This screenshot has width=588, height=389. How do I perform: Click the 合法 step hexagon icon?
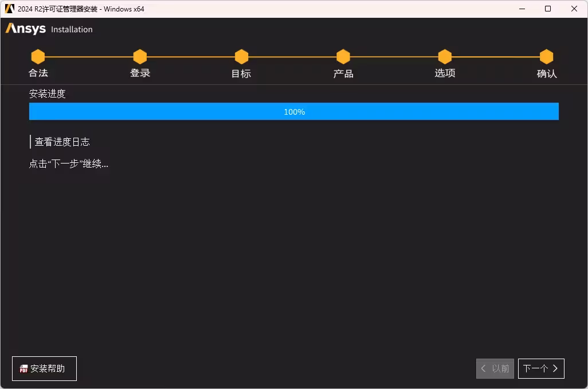click(38, 57)
